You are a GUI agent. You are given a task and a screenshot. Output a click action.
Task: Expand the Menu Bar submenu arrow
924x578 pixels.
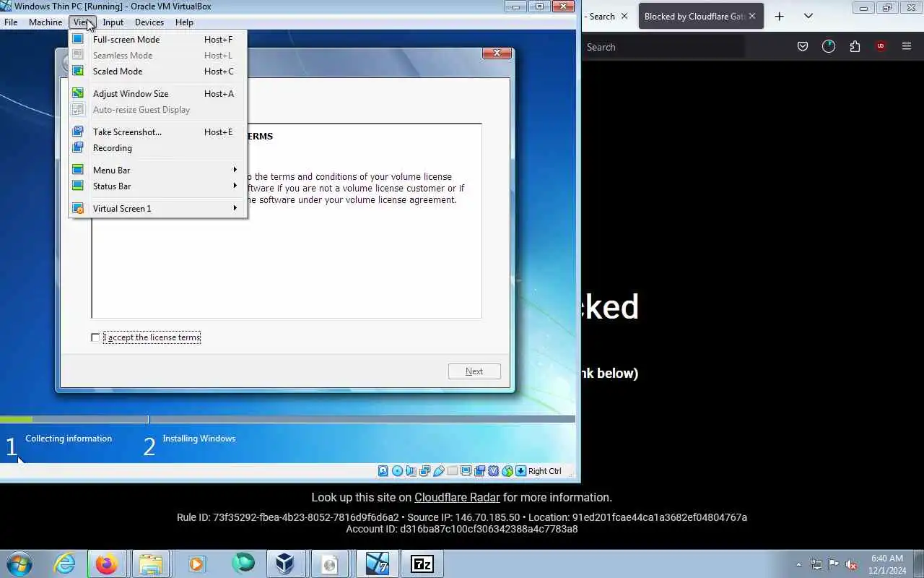coord(235,170)
